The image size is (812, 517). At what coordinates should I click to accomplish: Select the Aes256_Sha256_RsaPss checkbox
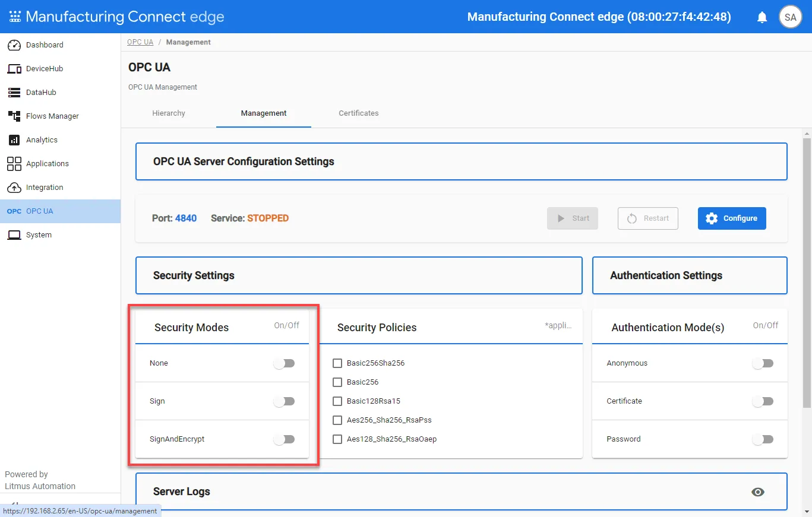pos(337,420)
